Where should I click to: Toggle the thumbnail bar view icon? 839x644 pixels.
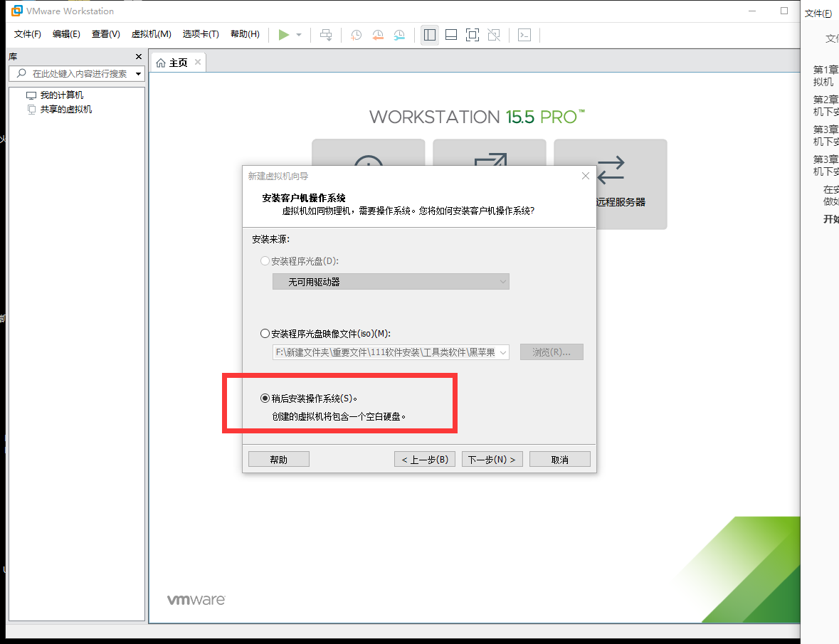451,35
